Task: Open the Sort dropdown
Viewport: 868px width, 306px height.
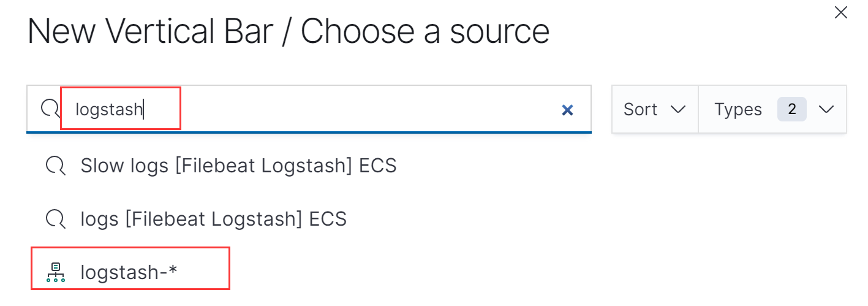Action: 655,109
